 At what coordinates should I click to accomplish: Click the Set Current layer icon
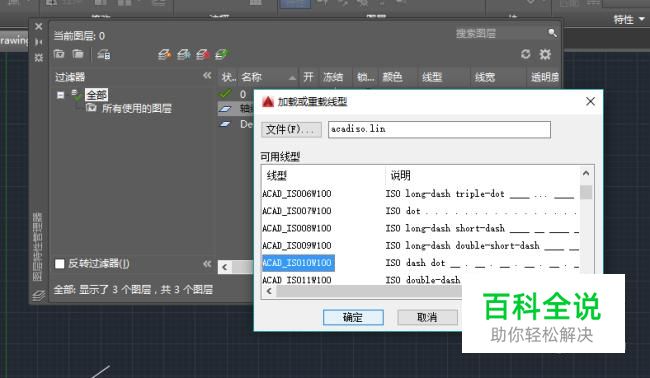click(222, 54)
